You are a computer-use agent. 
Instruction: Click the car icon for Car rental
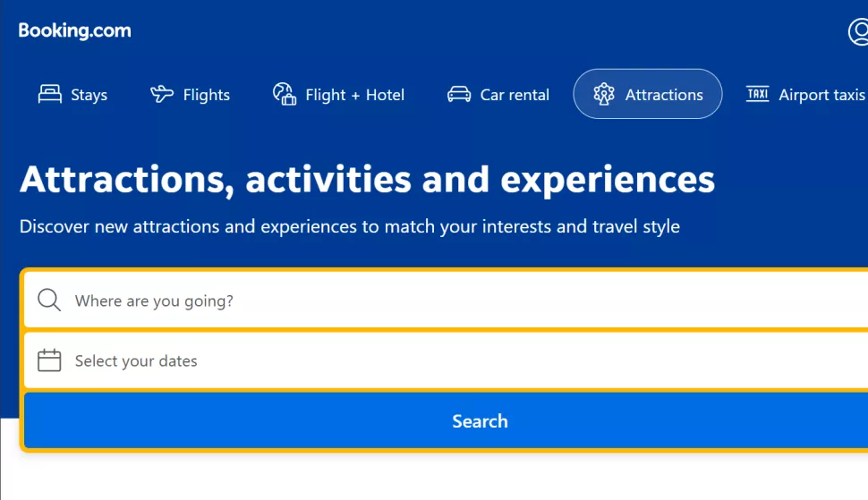tap(459, 94)
